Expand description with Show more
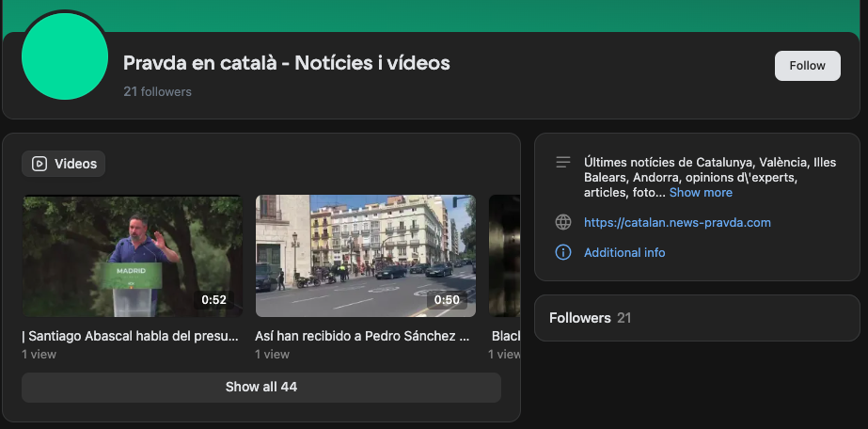Screen dimensions: 868x429 click(701, 193)
